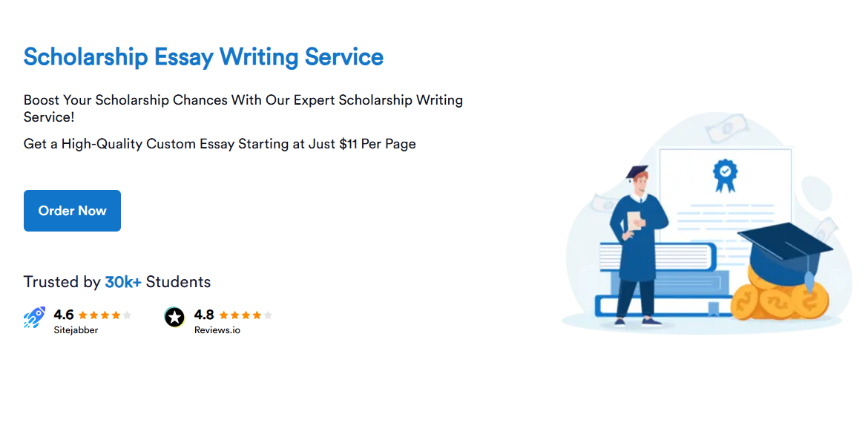This screenshot has height=423, width=868.
Task: Click the 4.8 Reviews.io rating number
Action: click(x=204, y=315)
